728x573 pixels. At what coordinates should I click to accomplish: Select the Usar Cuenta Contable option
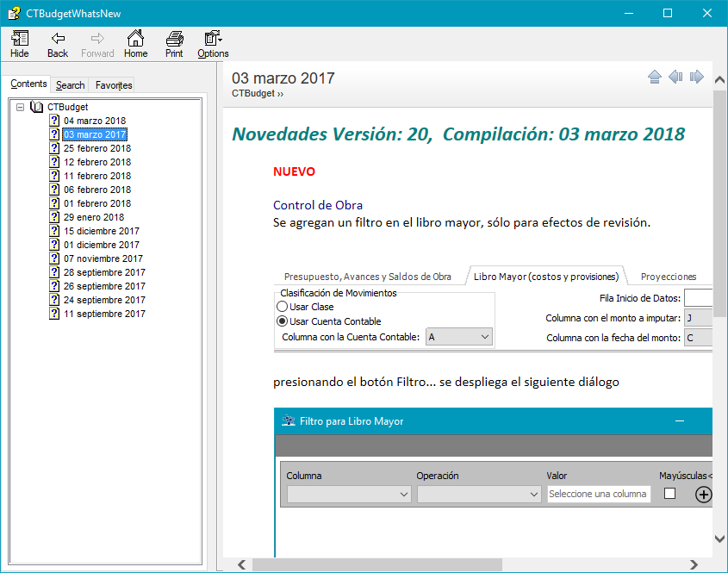pos(282,321)
